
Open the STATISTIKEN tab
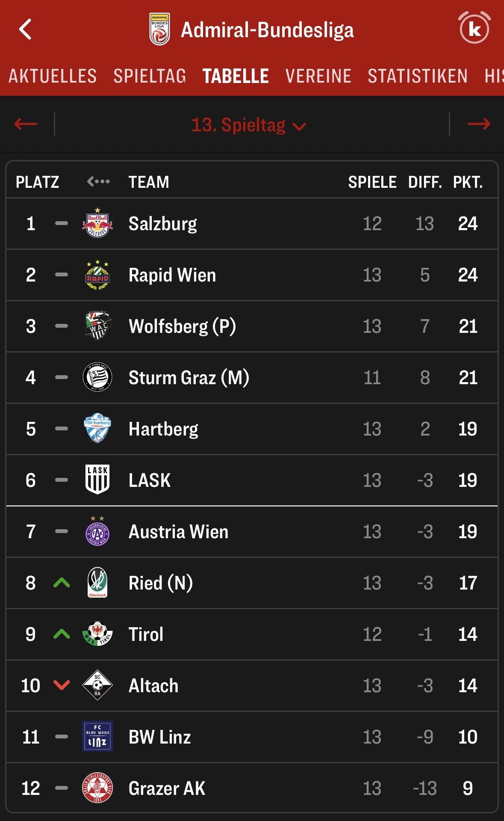pyautogui.click(x=417, y=76)
